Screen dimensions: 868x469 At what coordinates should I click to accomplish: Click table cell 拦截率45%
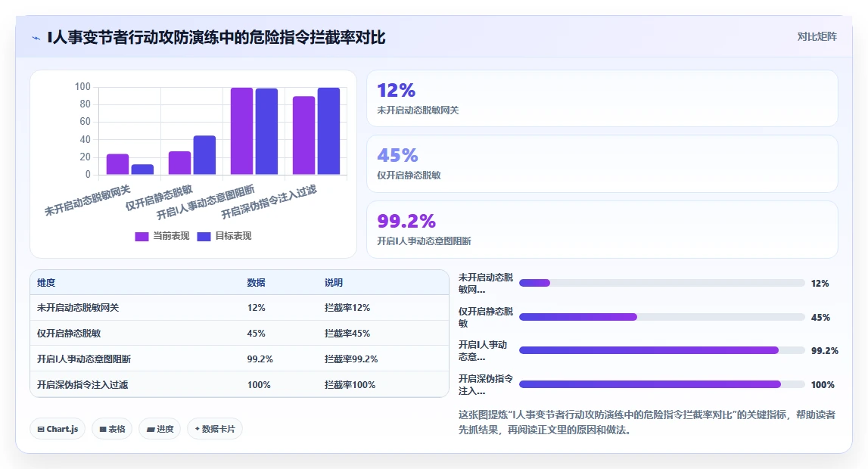[x=347, y=334]
